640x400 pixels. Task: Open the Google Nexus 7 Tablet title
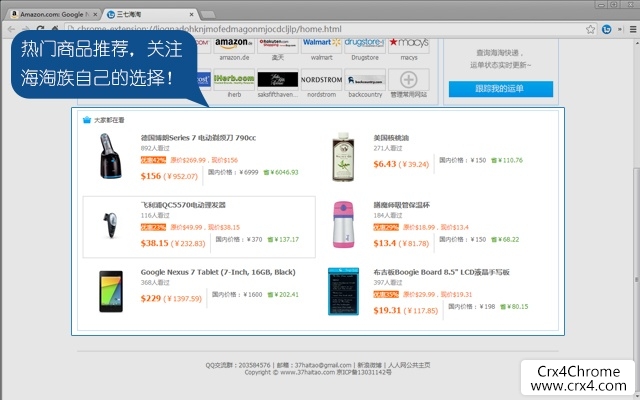tap(218, 272)
